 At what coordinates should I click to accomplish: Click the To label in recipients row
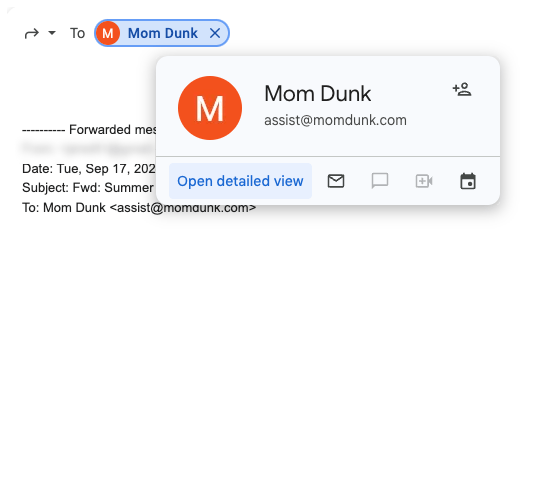point(78,33)
